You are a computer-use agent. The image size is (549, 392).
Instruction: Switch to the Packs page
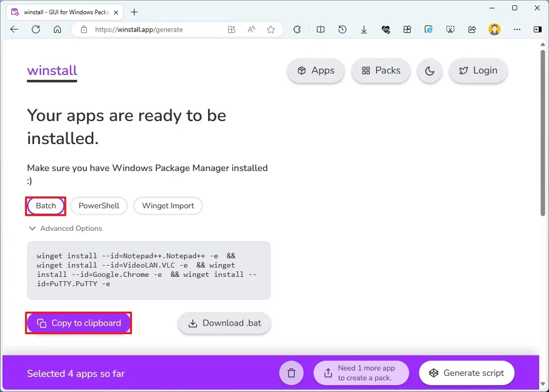tap(381, 70)
